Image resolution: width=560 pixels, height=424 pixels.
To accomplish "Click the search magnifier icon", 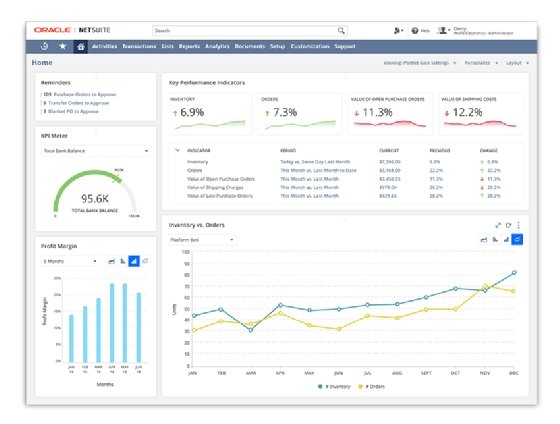I will pyautogui.click(x=341, y=31).
